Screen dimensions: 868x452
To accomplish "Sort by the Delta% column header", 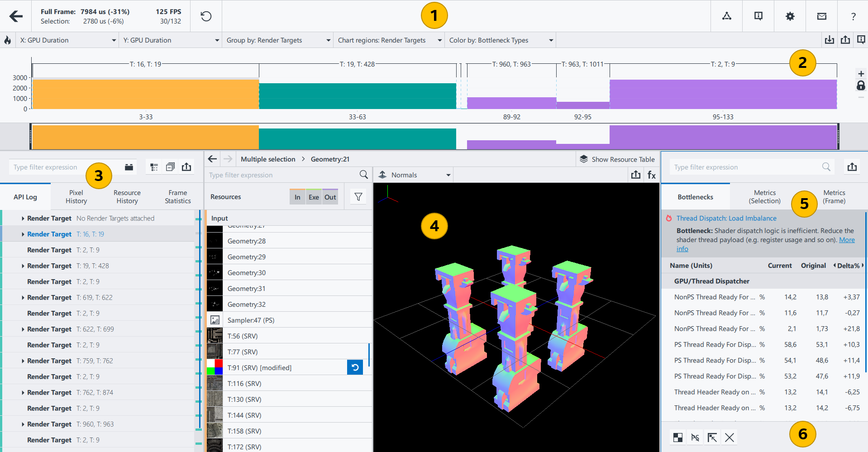I will click(x=848, y=266).
